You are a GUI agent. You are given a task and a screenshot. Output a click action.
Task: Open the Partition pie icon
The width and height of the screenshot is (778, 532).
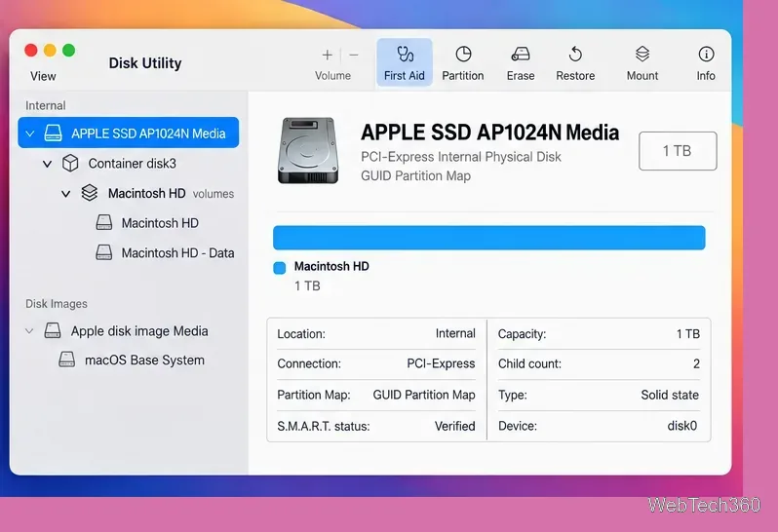(463, 54)
